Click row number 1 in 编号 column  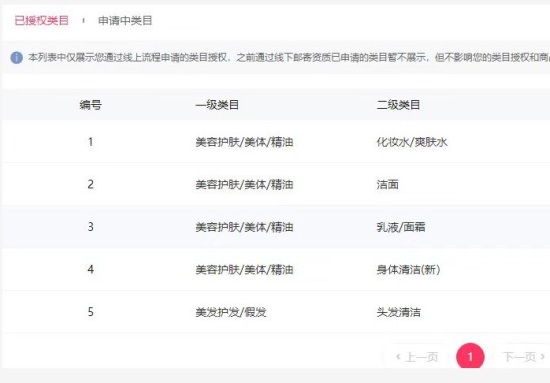coord(90,142)
